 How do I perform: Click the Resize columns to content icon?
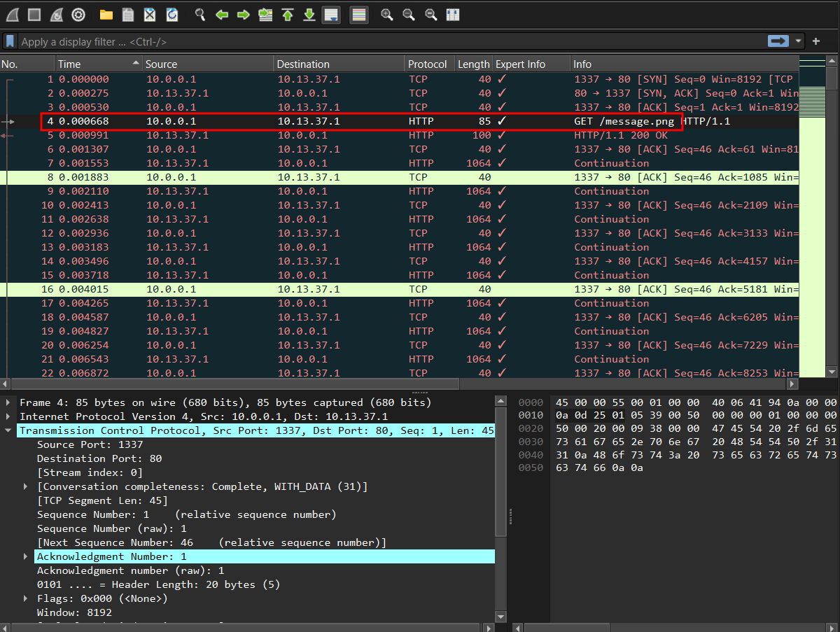(x=453, y=14)
